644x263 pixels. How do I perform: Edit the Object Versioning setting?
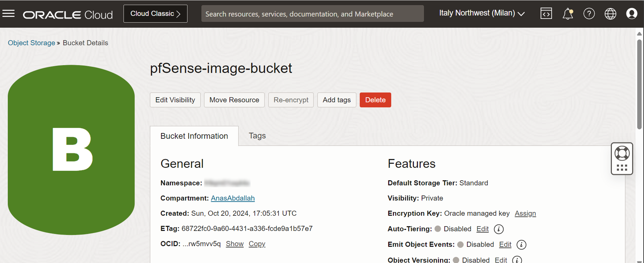(x=501, y=260)
